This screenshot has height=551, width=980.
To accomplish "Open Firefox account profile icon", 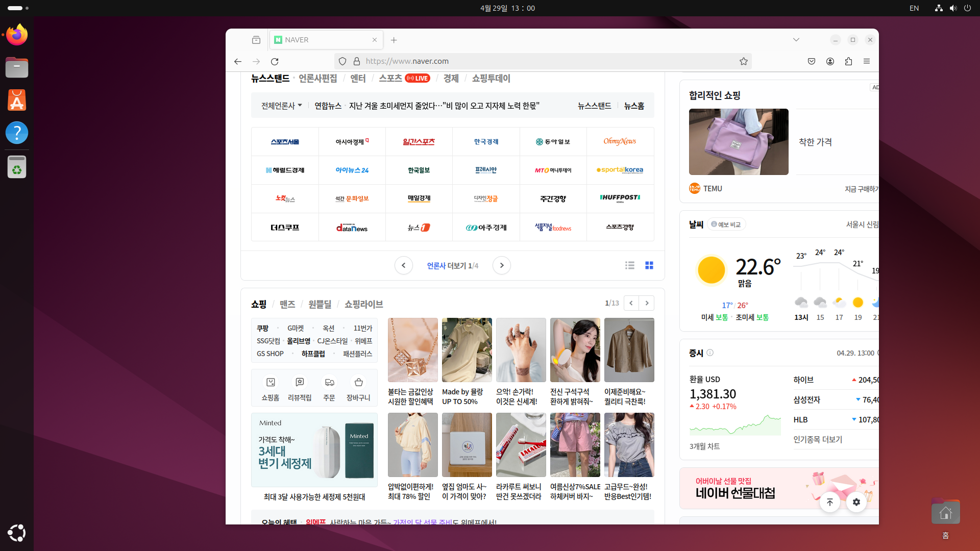I will pyautogui.click(x=830, y=61).
